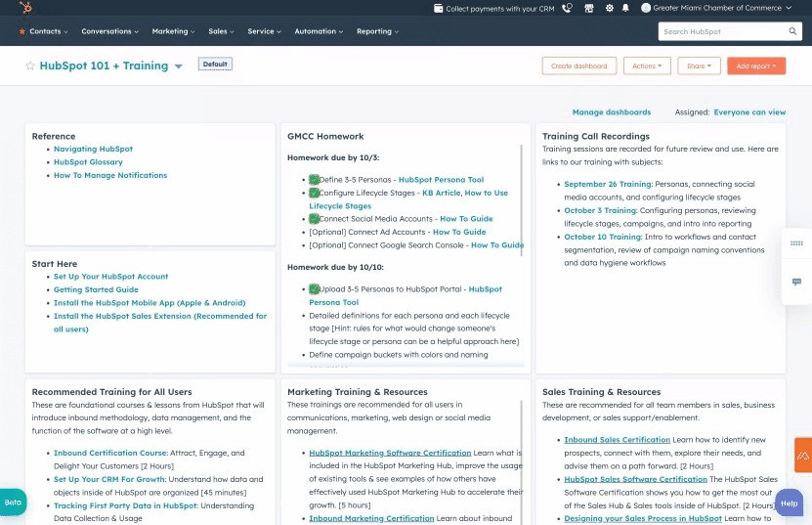Click the bookmark star beside Contacts
This screenshot has width=812, height=525.
click(x=22, y=31)
